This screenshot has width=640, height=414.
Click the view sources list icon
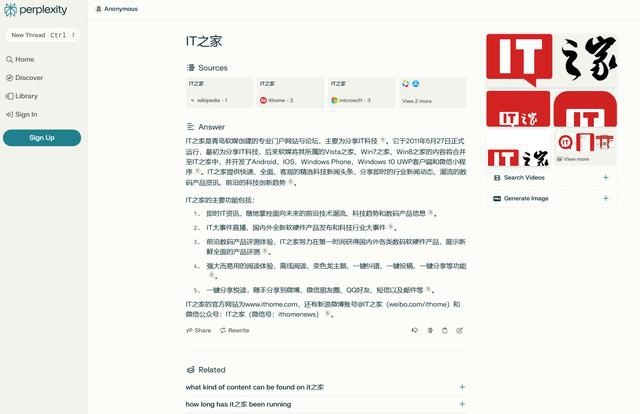tap(430, 330)
